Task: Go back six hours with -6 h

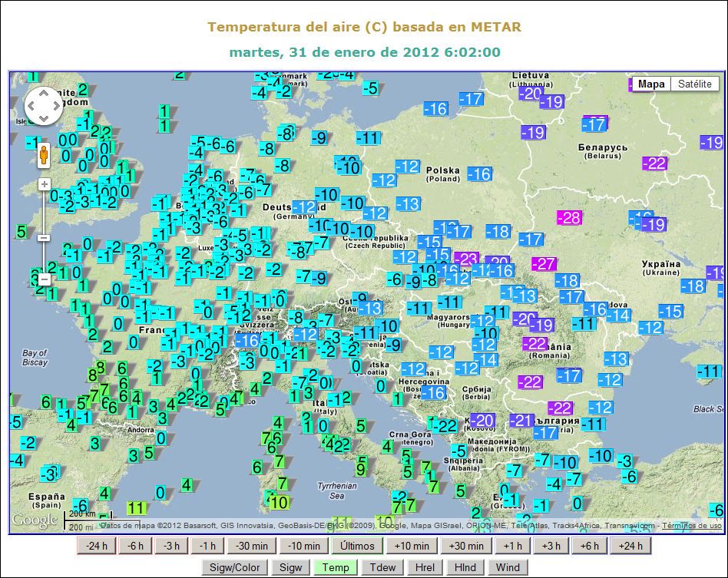Action: (135, 546)
